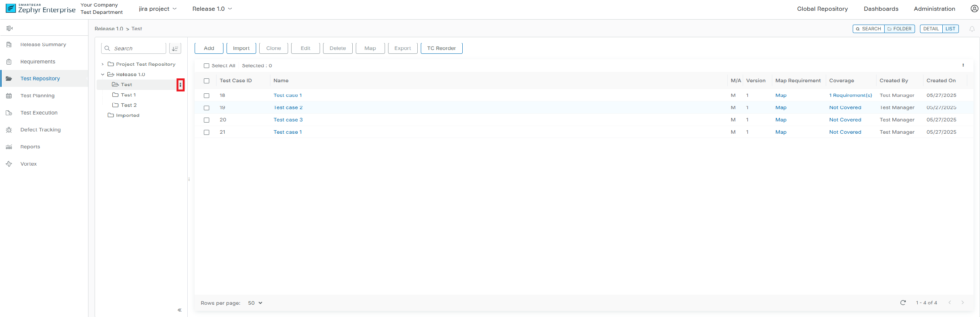The height and width of the screenshot is (317, 980).
Task: Open the Release 1.0 dropdown
Action: (x=212, y=9)
